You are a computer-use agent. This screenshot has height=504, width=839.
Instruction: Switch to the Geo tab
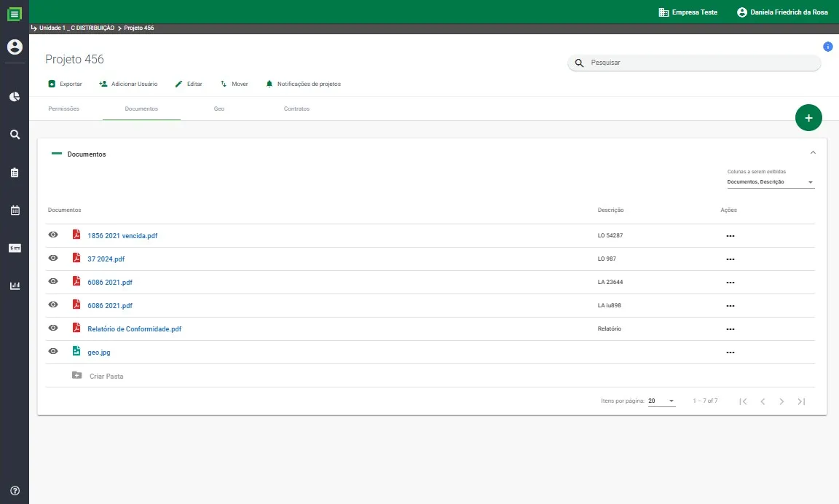pyautogui.click(x=218, y=109)
